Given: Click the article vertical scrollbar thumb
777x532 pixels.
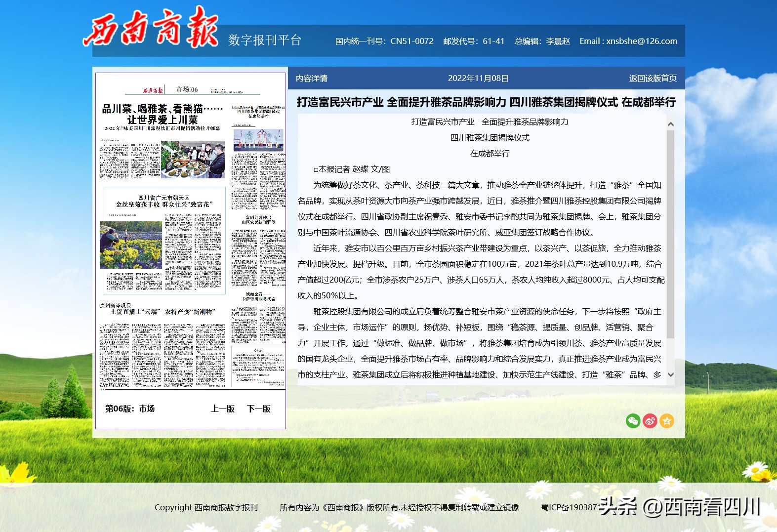Looking at the screenshot, I should click(x=670, y=235).
